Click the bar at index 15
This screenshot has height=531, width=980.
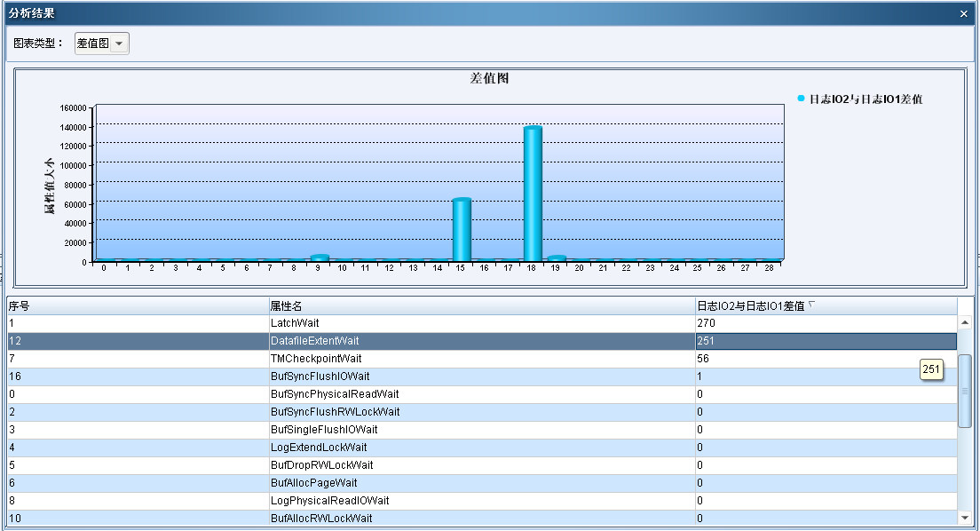tap(462, 229)
